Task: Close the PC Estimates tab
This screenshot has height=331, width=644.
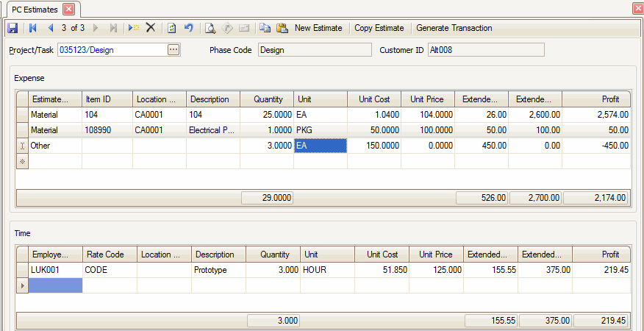Action: pos(68,9)
